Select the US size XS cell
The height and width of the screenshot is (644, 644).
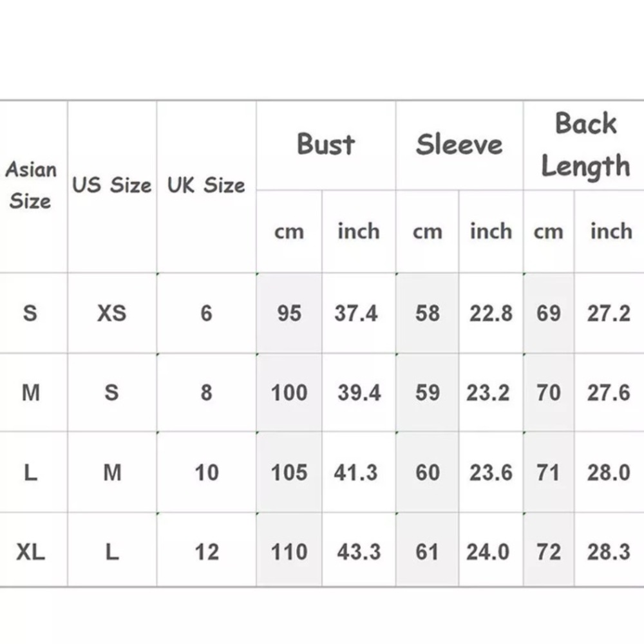coord(112,313)
